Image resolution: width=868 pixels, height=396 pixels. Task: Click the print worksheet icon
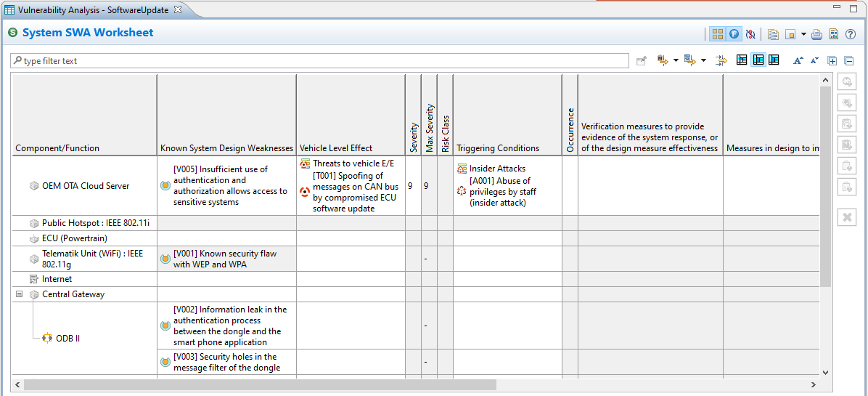817,34
